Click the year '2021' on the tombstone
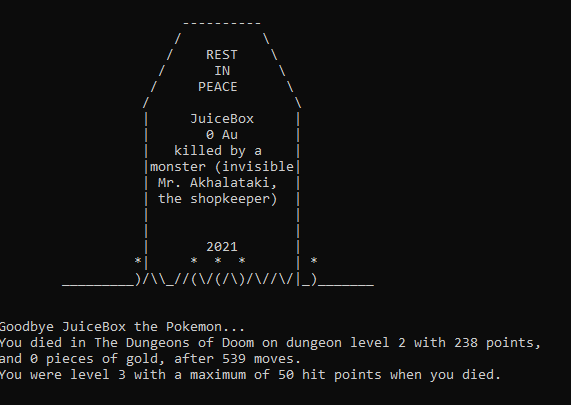This screenshot has height=405, width=571. 222,247
